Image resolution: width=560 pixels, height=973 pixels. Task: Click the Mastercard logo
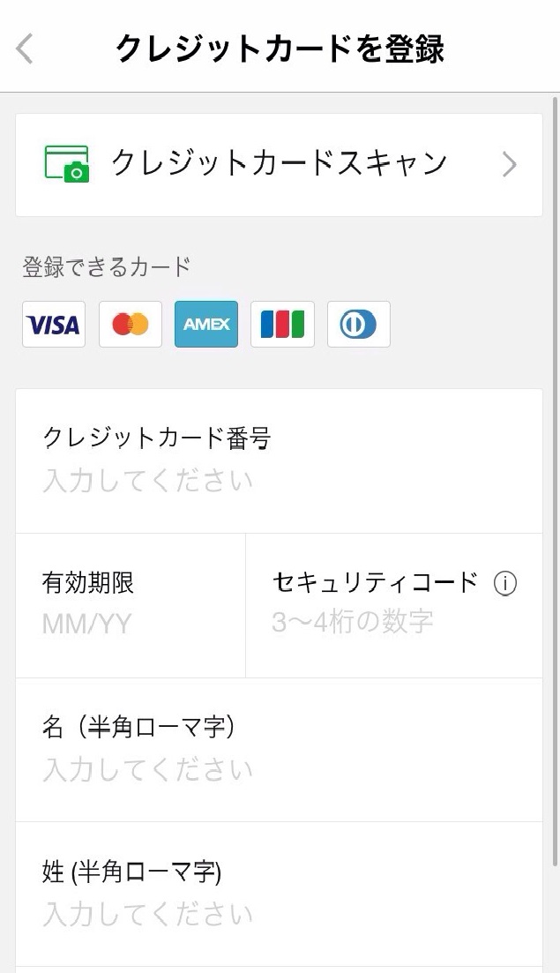(x=131, y=325)
